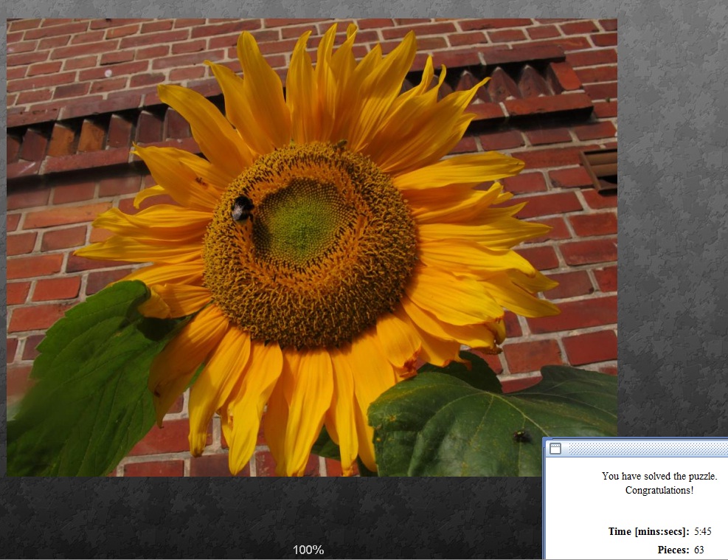
Task: Click the small fly on the right leaf
Action: pos(521,437)
